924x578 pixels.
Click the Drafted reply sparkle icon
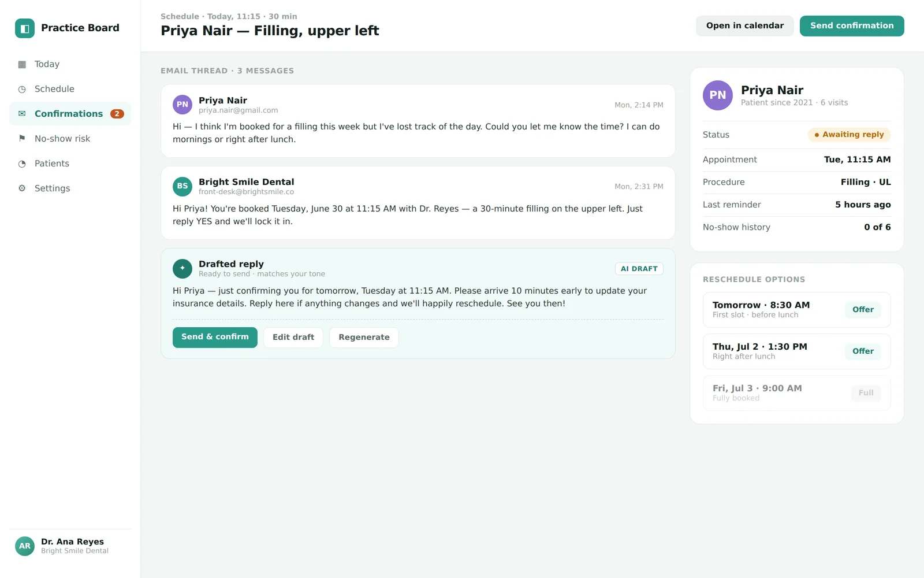(x=182, y=268)
